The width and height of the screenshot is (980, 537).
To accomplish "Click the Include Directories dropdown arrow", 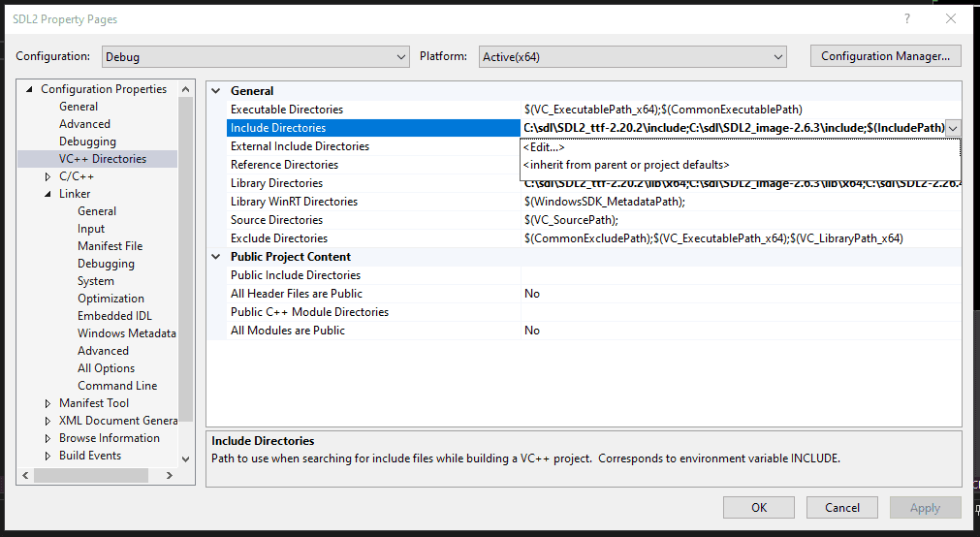I will [x=953, y=128].
